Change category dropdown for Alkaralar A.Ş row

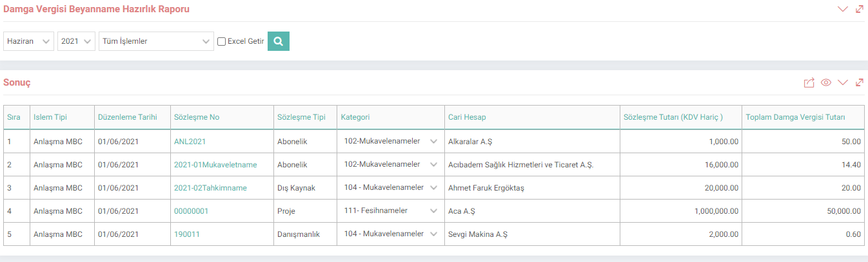point(390,141)
